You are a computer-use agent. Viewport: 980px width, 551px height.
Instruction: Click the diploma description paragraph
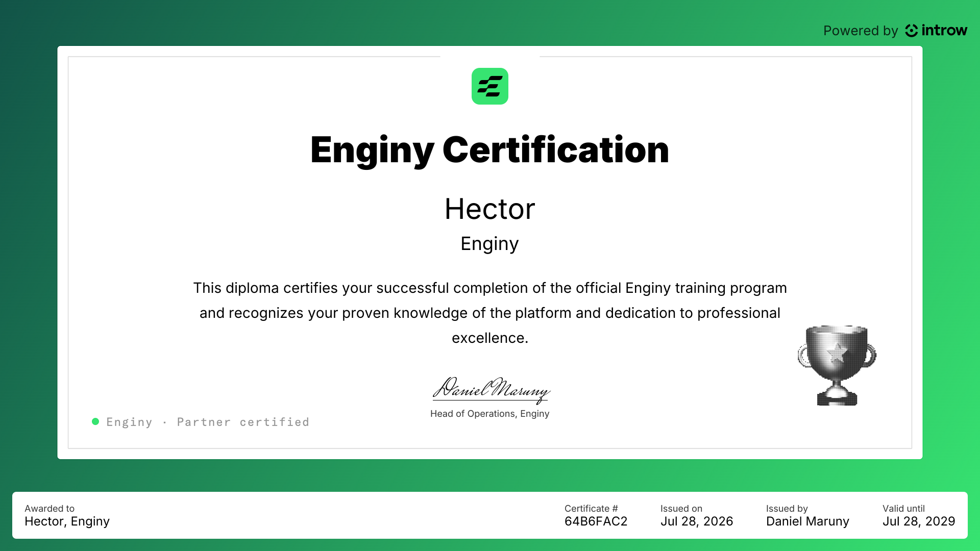(x=490, y=313)
